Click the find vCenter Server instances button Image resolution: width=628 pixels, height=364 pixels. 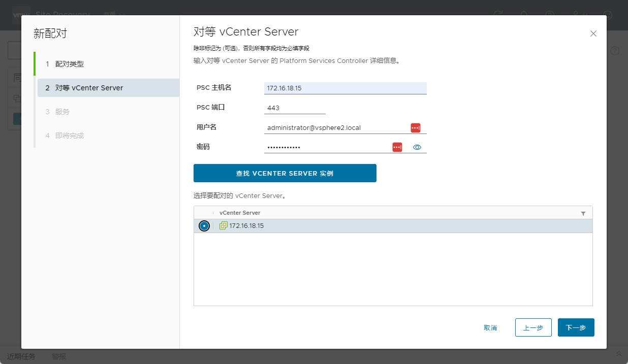[x=285, y=173]
